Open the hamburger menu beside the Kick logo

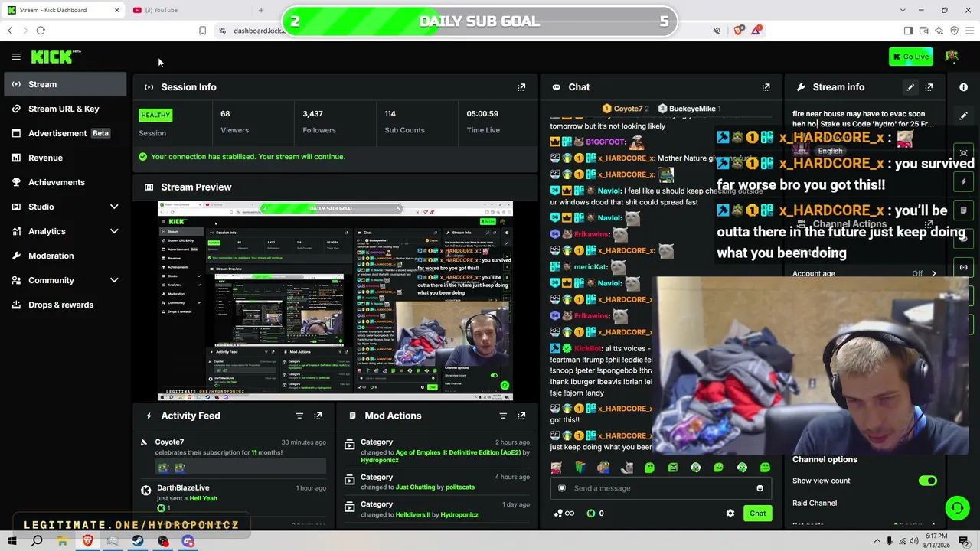tap(16, 57)
